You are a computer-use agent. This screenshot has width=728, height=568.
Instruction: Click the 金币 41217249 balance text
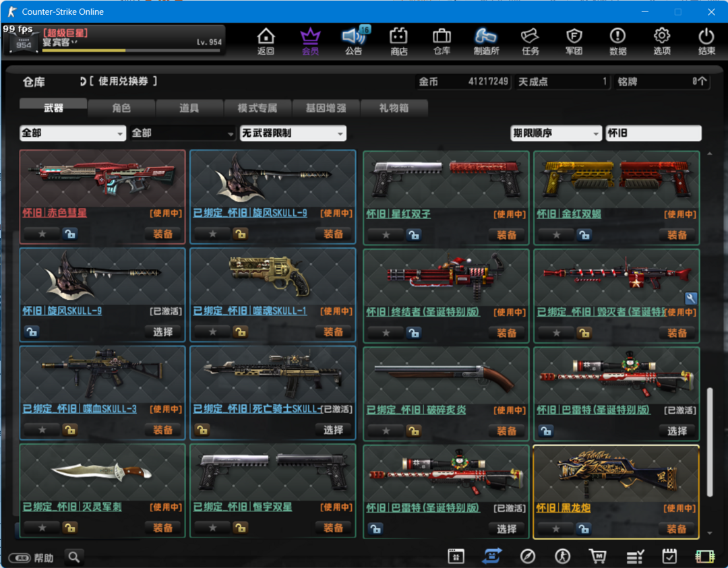tap(463, 82)
